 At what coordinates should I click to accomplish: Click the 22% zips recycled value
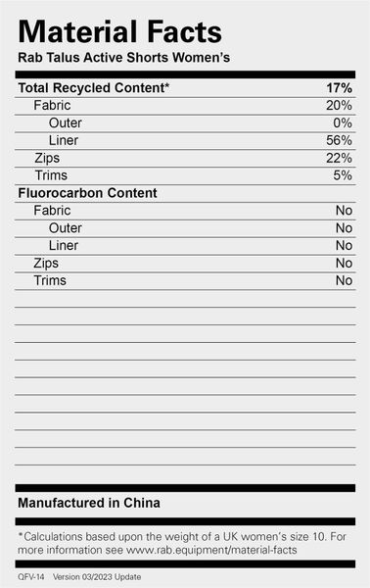coord(339,158)
